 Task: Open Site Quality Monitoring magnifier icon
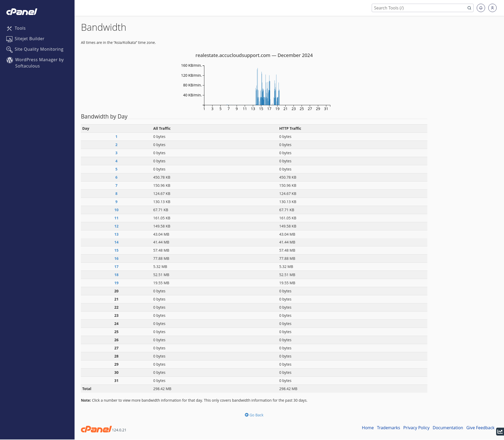9,49
